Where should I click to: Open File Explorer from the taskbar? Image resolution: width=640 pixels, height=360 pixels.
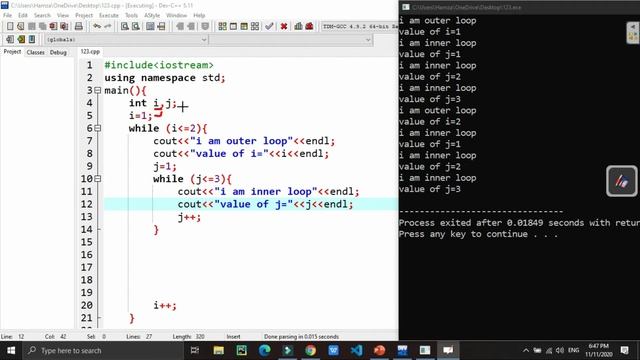[218, 350]
